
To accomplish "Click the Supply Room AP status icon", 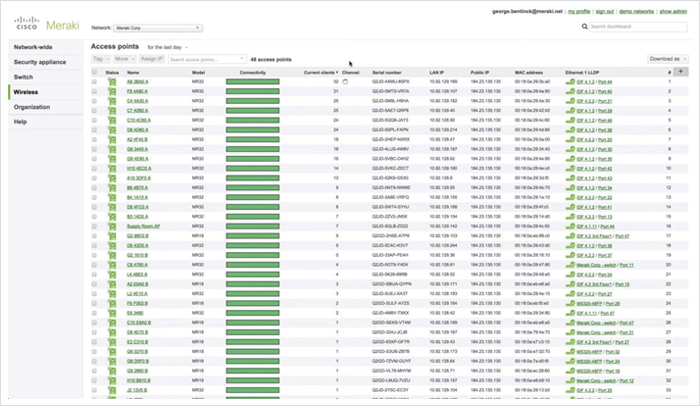I will 112,226.
